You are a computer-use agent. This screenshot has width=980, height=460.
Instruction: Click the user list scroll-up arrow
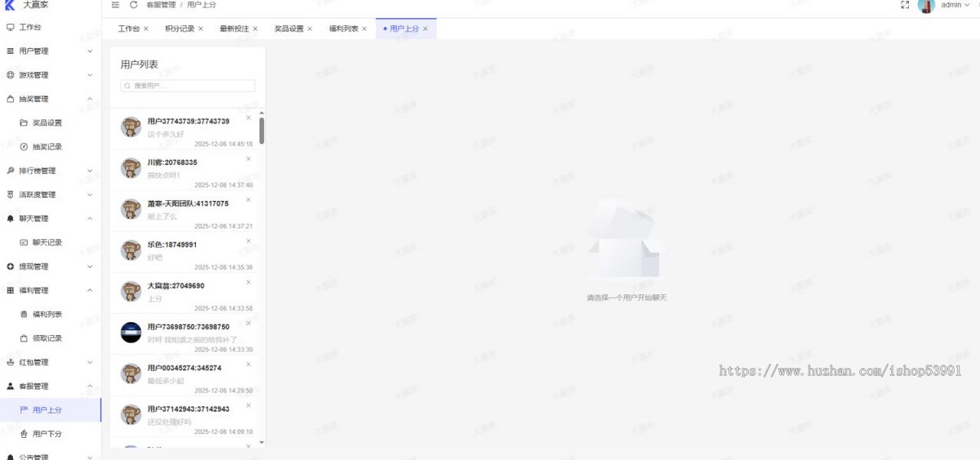pyautogui.click(x=261, y=113)
